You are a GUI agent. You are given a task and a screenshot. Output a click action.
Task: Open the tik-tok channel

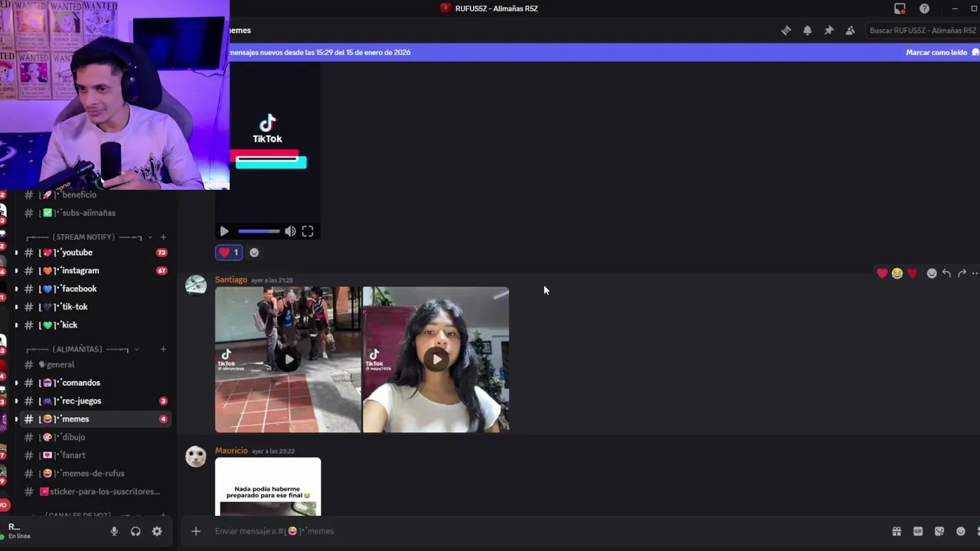[95, 307]
